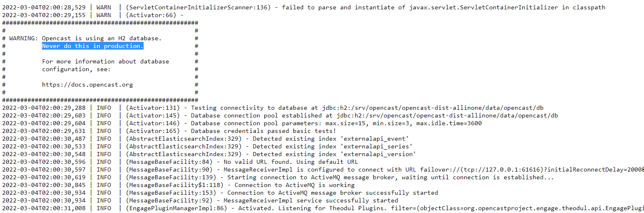The width and height of the screenshot is (644, 213).
Task: Click 'For more information about database' text
Action: click(x=105, y=61)
